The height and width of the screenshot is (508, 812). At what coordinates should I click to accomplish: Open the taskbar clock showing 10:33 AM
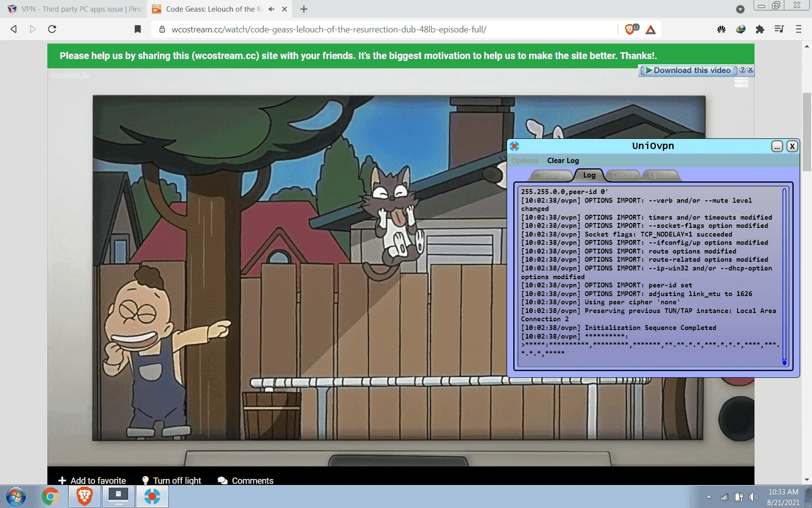pyautogui.click(x=783, y=497)
